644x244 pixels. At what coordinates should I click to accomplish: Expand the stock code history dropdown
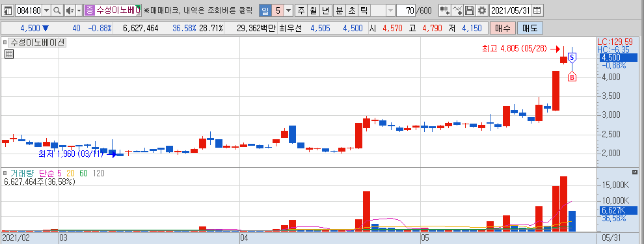coord(46,10)
